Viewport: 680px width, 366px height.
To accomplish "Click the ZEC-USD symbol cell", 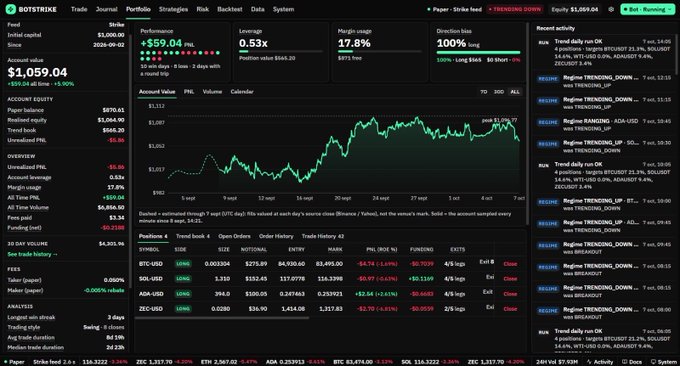I will (x=150, y=309).
